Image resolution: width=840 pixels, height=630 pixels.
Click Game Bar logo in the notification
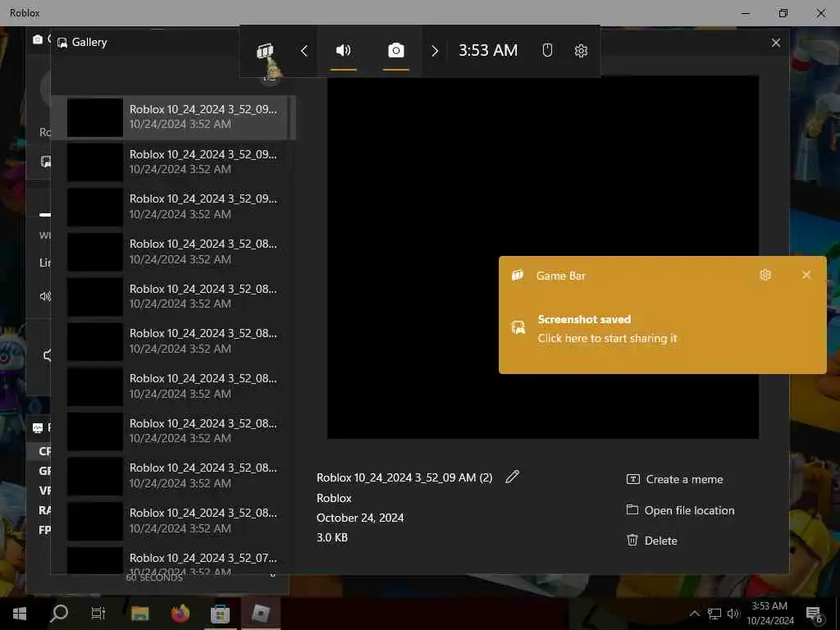click(x=518, y=276)
